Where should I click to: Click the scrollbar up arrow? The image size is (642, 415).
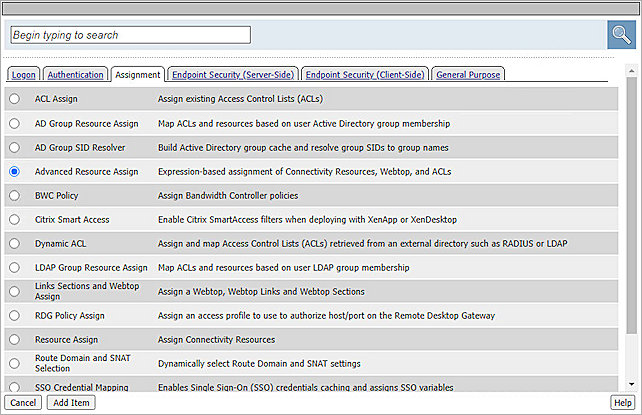click(631, 71)
